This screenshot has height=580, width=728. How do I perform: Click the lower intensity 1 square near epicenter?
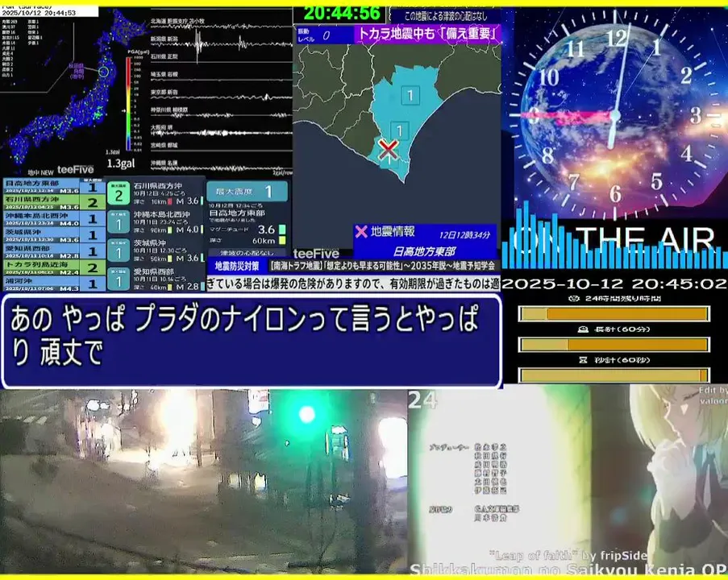pos(399,130)
